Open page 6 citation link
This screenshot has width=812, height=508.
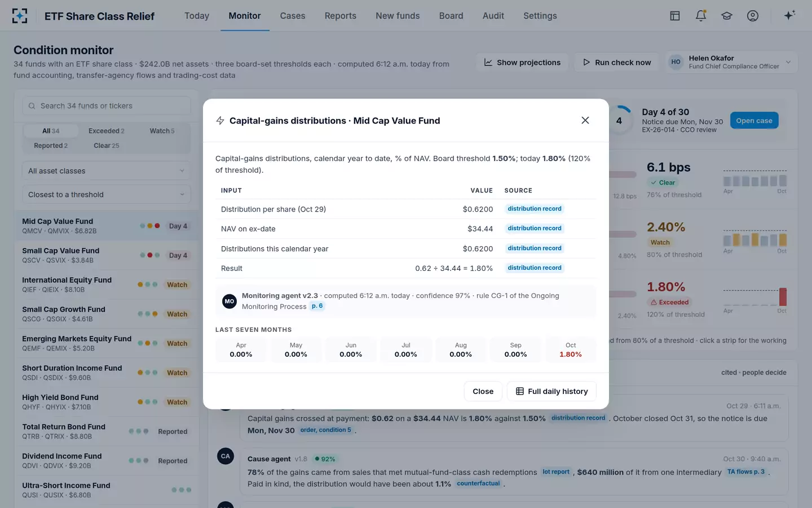317,306
